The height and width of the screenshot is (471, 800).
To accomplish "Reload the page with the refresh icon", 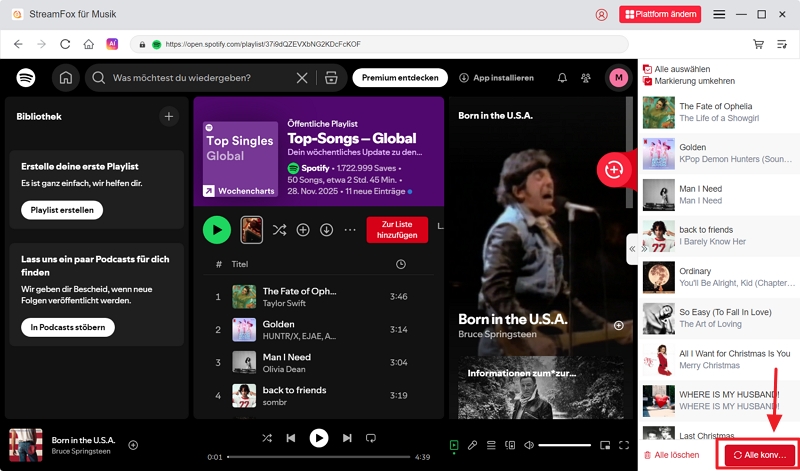I will pos(65,44).
